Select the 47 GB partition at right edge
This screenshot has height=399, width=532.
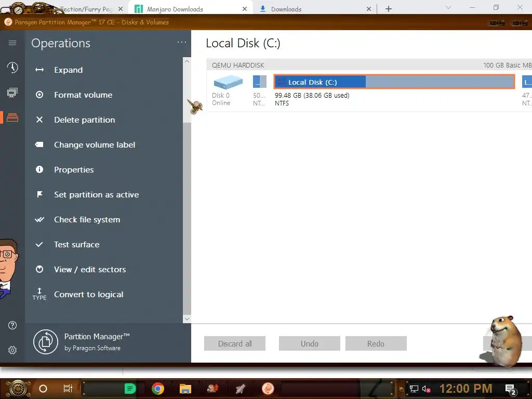tap(527, 82)
